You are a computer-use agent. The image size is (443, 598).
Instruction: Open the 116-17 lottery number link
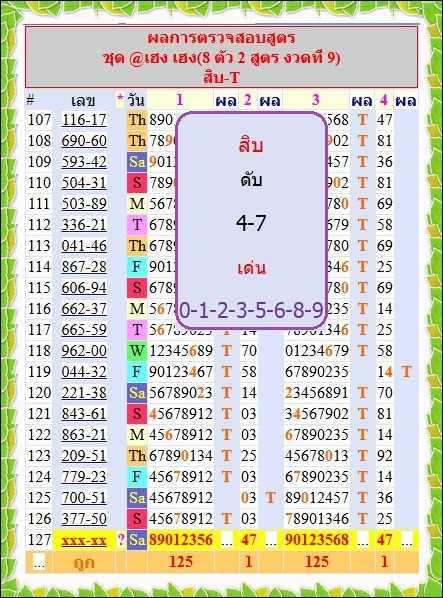coord(84,120)
